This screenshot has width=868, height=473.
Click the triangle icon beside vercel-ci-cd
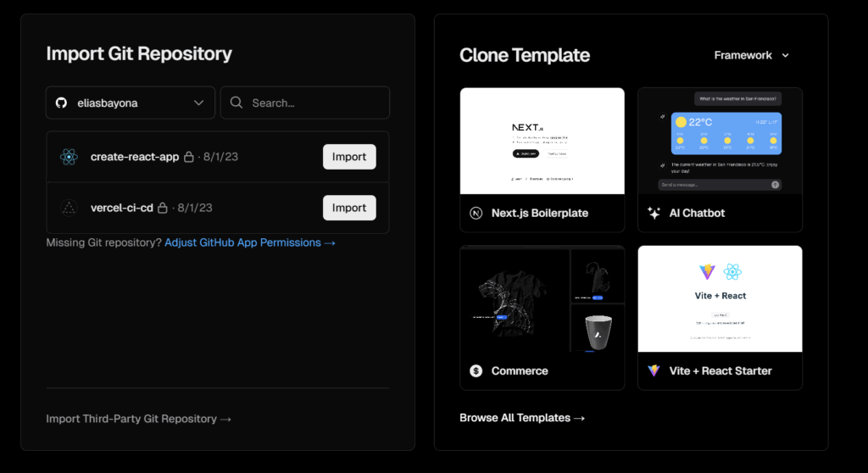(70, 208)
